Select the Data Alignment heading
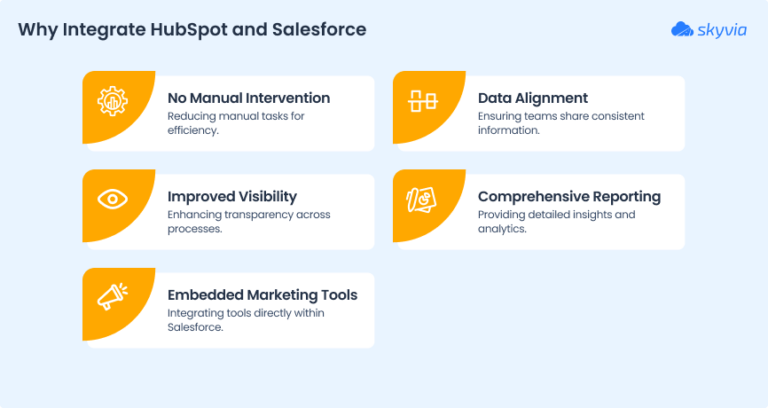The image size is (768, 408). [x=532, y=98]
